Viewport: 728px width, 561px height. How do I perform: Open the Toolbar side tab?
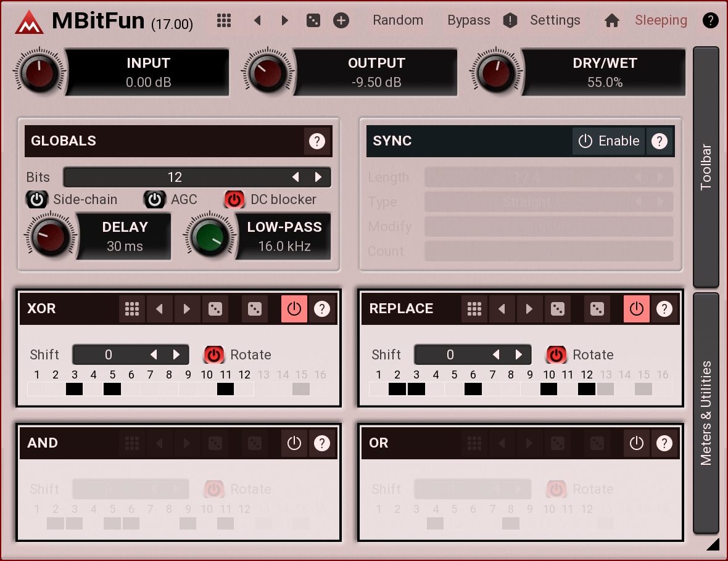point(706,166)
